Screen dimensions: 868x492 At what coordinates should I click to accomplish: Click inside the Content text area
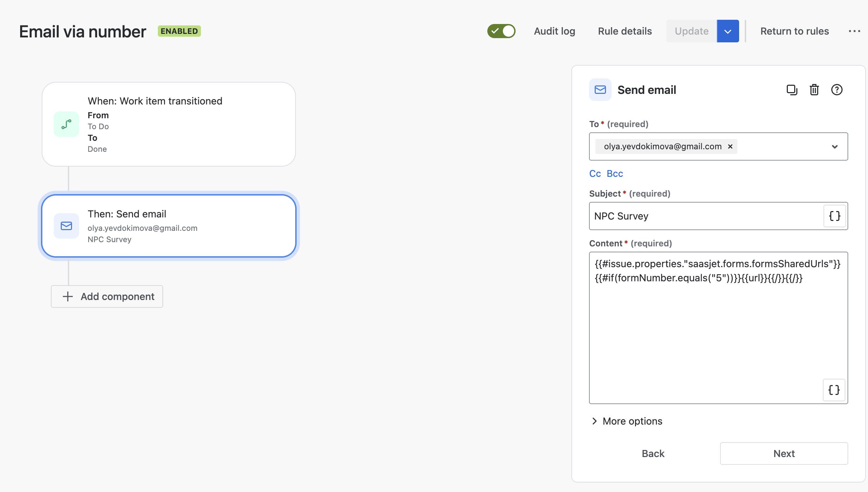click(706, 335)
